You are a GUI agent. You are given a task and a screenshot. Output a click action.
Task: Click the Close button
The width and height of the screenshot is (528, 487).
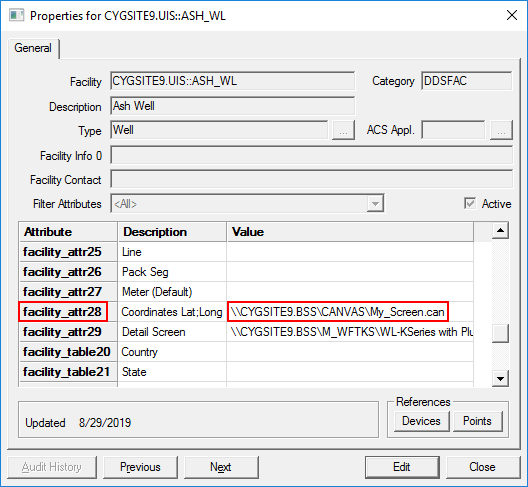[483, 467]
